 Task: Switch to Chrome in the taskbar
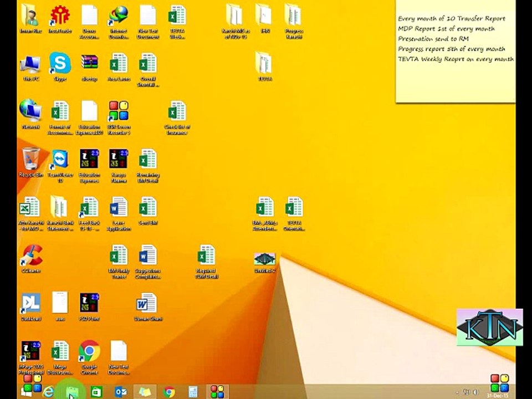click(x=170, y=392)
